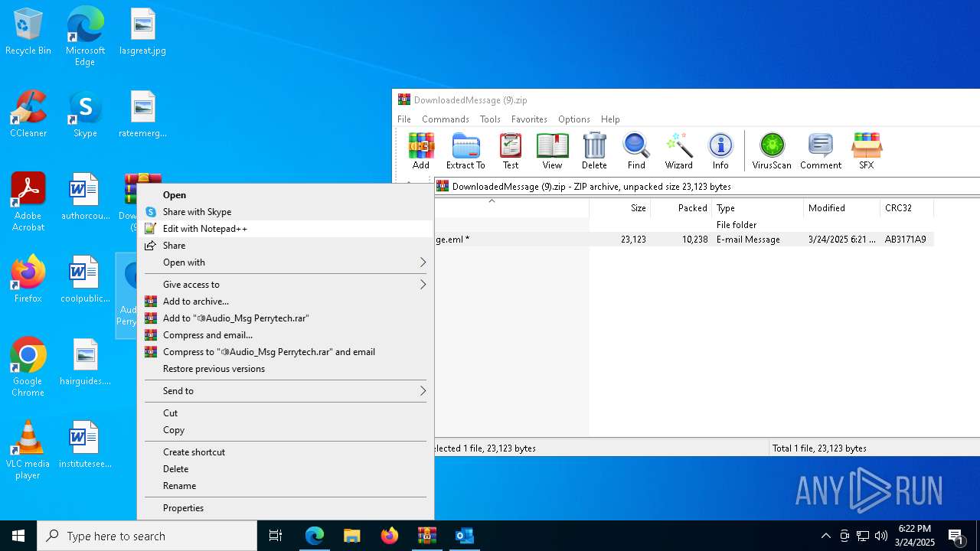The height and width of the screenshot is (551, 980).
Task: Open the WinRAR Commands menu
Action: coord(446,119)
